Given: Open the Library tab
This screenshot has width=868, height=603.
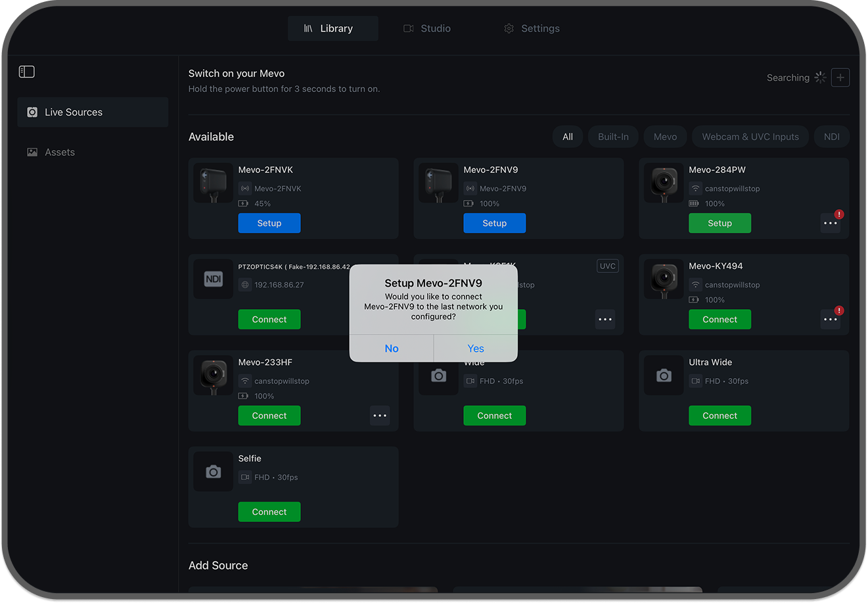Looking at the screenshot, I should pos(333,28).
